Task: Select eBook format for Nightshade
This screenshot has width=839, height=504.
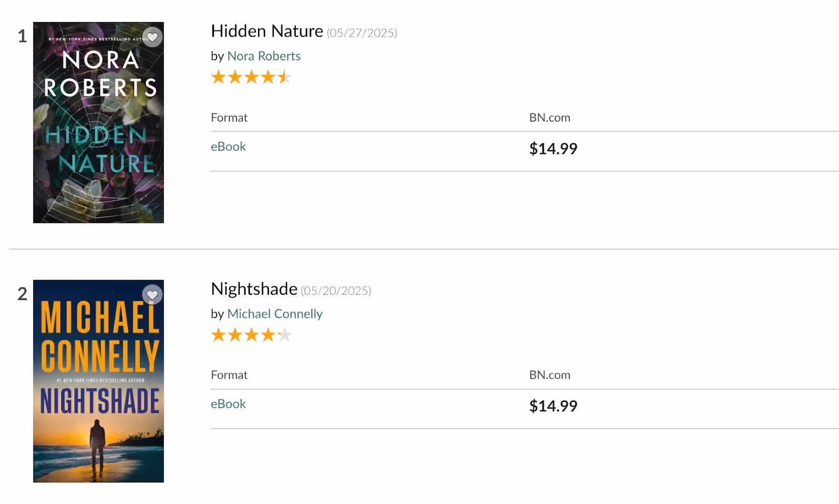Action: click(x=228, y=404)
